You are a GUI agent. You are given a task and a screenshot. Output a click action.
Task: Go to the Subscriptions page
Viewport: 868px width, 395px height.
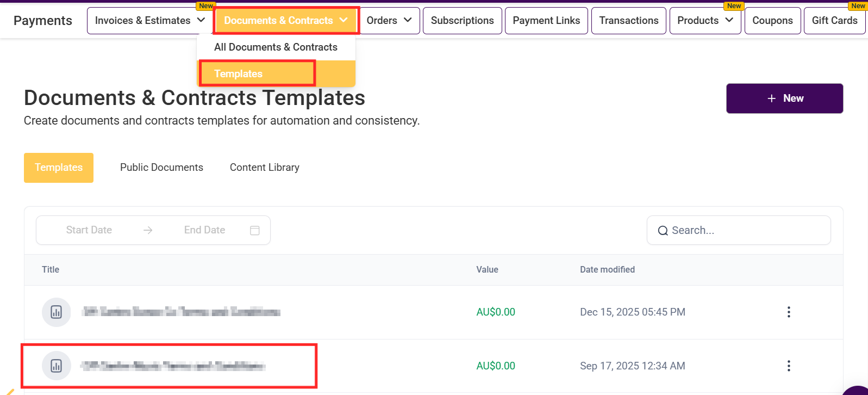tap(462, 21)
